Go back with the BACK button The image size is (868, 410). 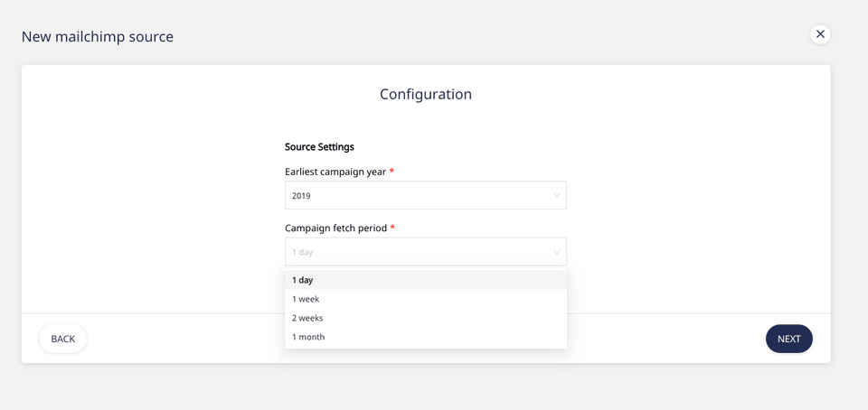click(63, 339)
